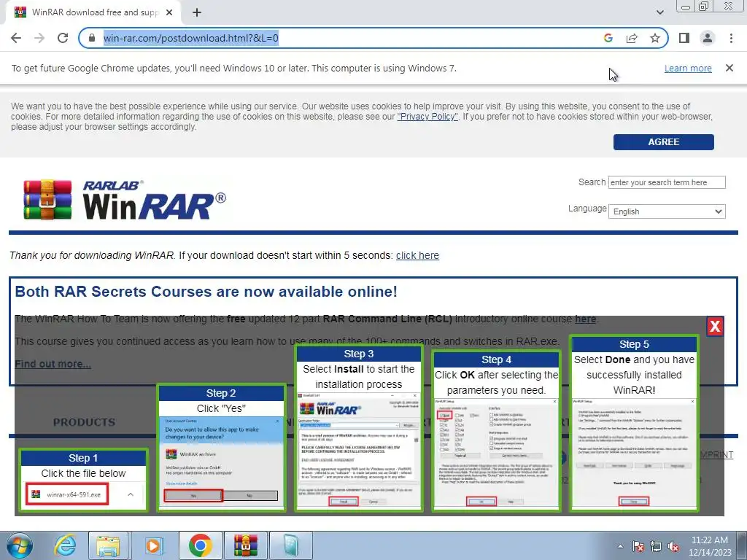This screenshot has height=560, width=747.
Task: Bookmark this page with the star icon
Action: coord(655,38)
